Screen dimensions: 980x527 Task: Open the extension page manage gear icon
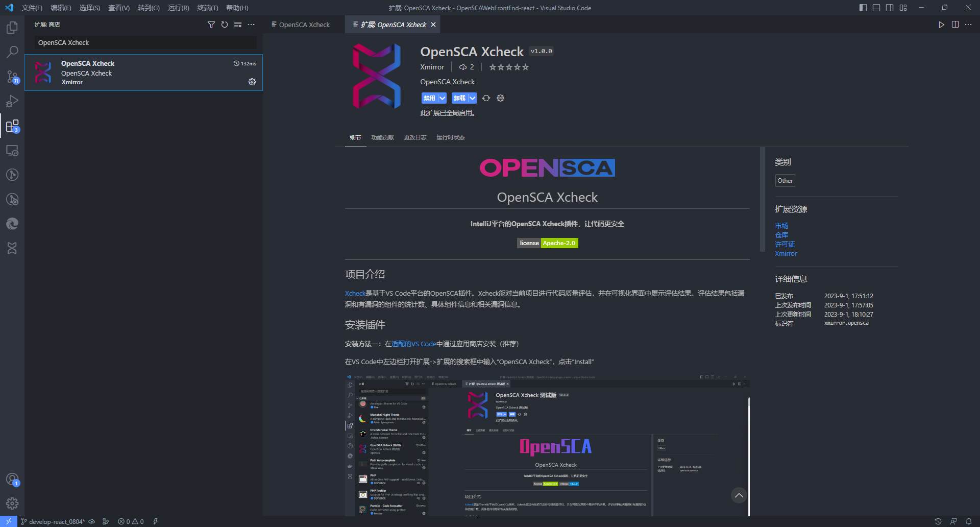501,98
